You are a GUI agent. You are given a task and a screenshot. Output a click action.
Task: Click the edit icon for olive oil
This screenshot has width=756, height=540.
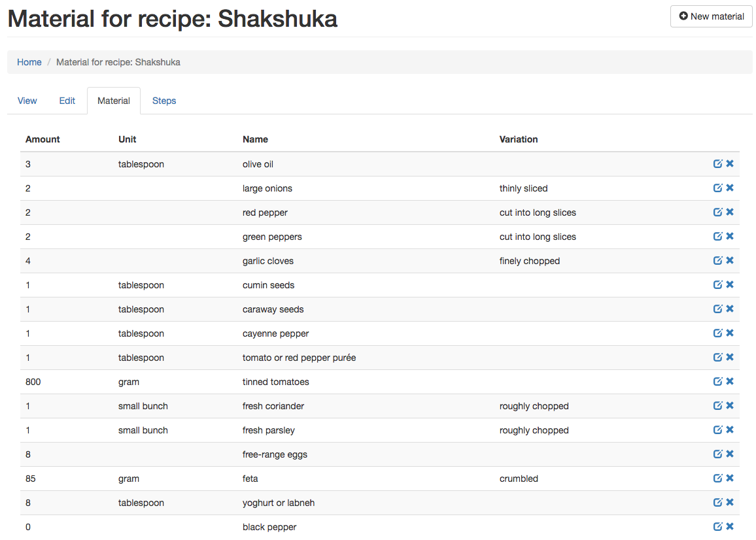(717, 164)
